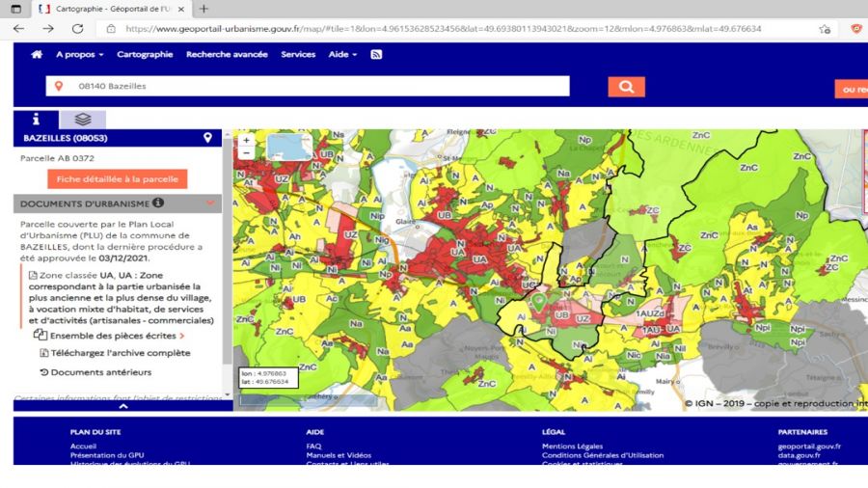Click the address search input field

click(308, 86)
